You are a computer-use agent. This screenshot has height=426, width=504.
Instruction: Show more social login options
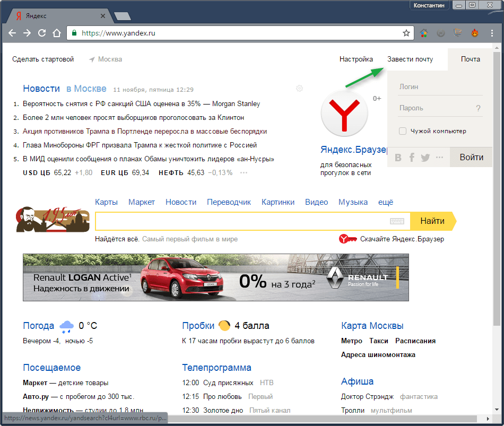(x=439, y=157)
